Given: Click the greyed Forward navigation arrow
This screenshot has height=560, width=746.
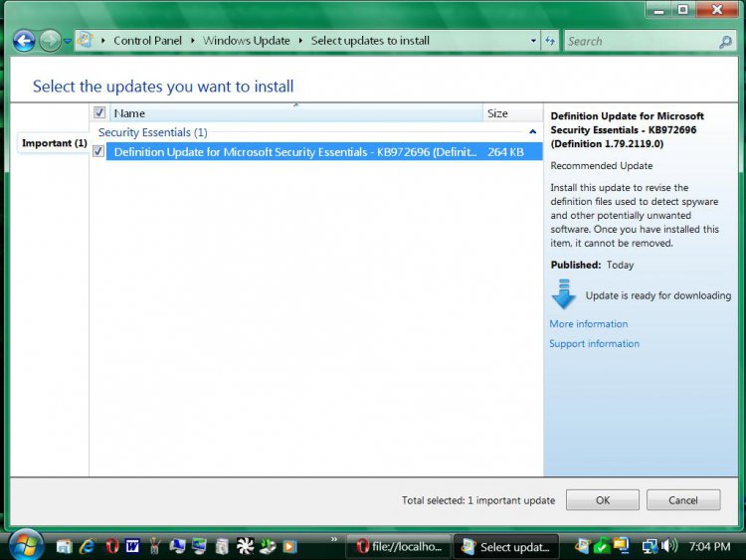Looking at the screenshot, I should [x=50, y=41].
